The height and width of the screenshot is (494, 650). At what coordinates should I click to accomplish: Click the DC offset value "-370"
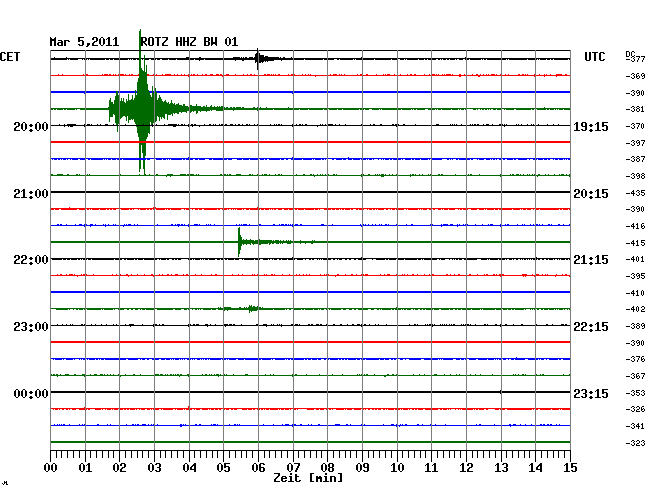click(635, 126)
